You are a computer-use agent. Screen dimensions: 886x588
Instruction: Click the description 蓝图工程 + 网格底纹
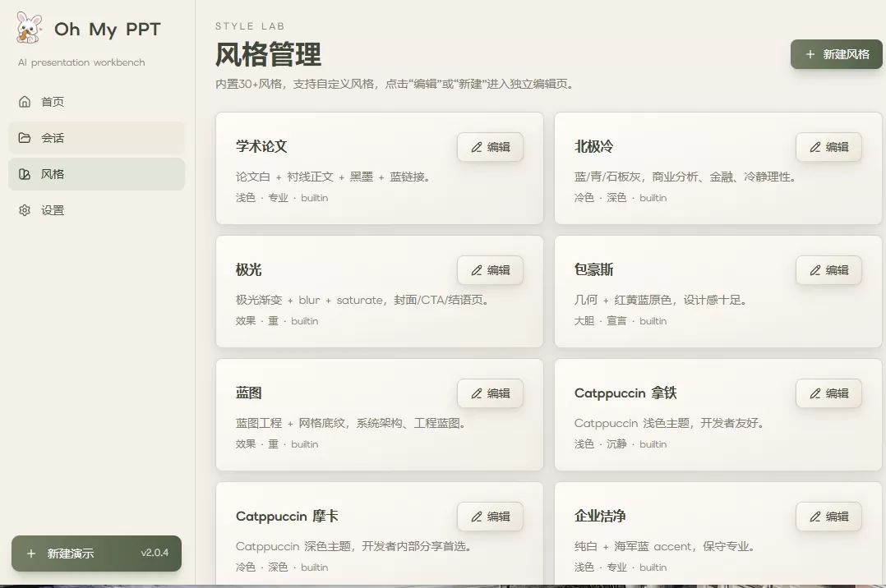(x=350, y=423)
